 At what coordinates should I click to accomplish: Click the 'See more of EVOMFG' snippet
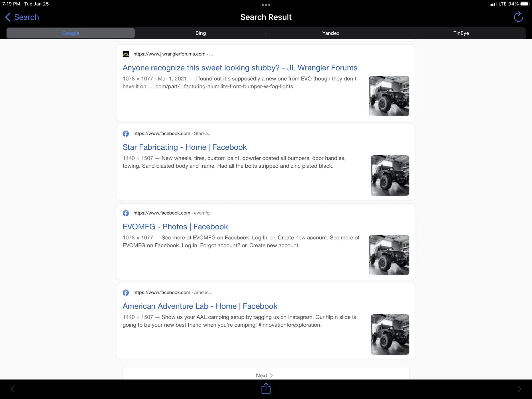(x=241, y=241)
